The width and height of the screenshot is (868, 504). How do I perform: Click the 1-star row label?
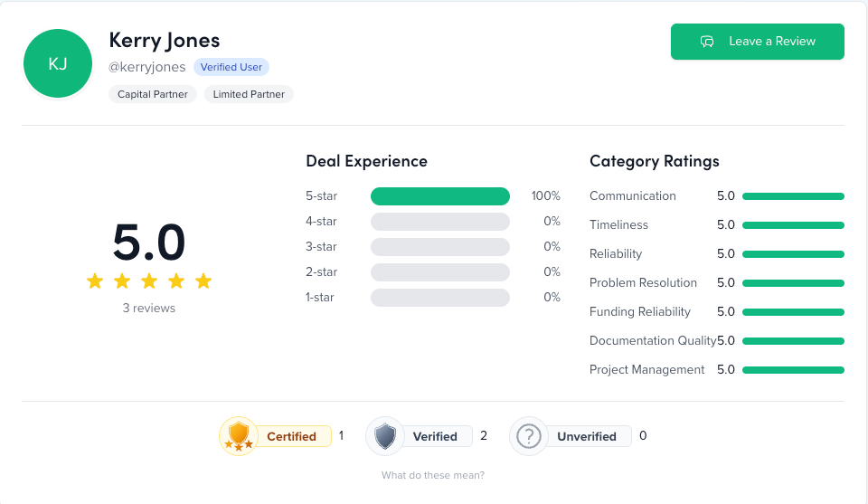320,298
